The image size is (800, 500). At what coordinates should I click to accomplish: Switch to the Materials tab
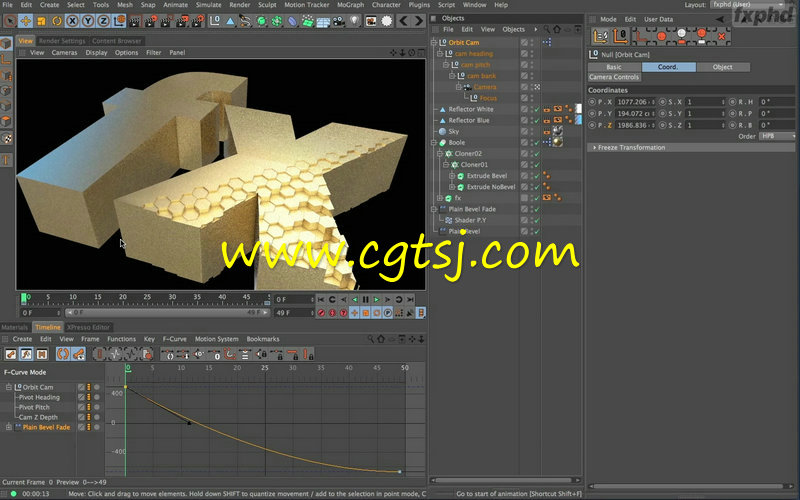pyautogui.click(x=15, y=328)
